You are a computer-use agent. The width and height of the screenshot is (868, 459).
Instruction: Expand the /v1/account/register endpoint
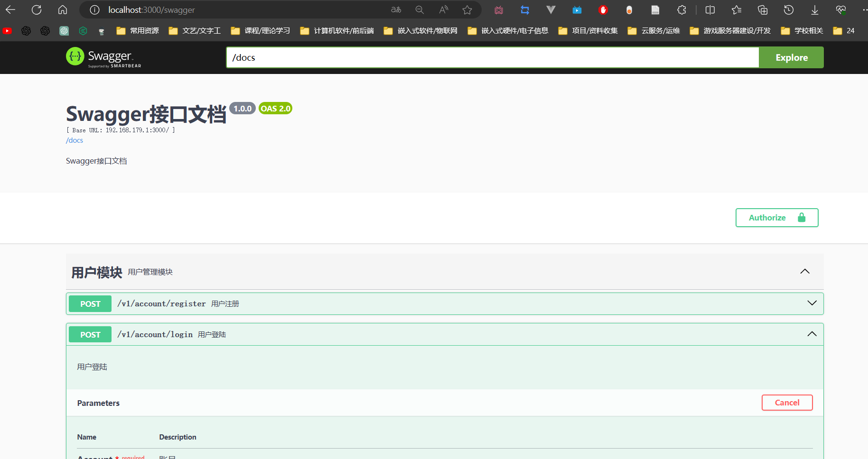pyautogui.click(x=812, y=303)
